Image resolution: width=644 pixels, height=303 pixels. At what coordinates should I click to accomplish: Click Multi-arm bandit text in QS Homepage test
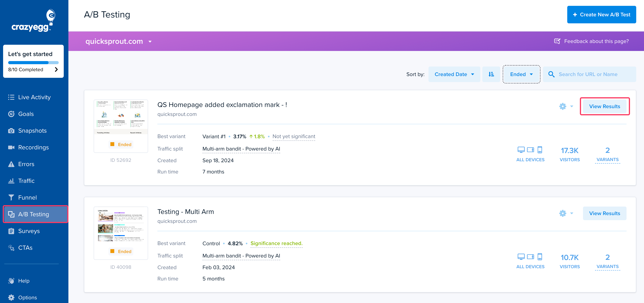coord(241,149)
